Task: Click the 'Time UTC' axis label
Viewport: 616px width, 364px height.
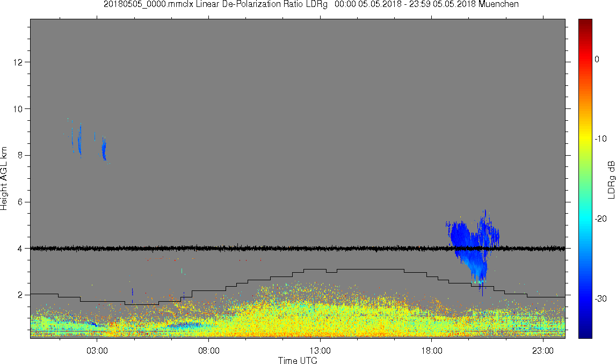Action: coord(298,360)
